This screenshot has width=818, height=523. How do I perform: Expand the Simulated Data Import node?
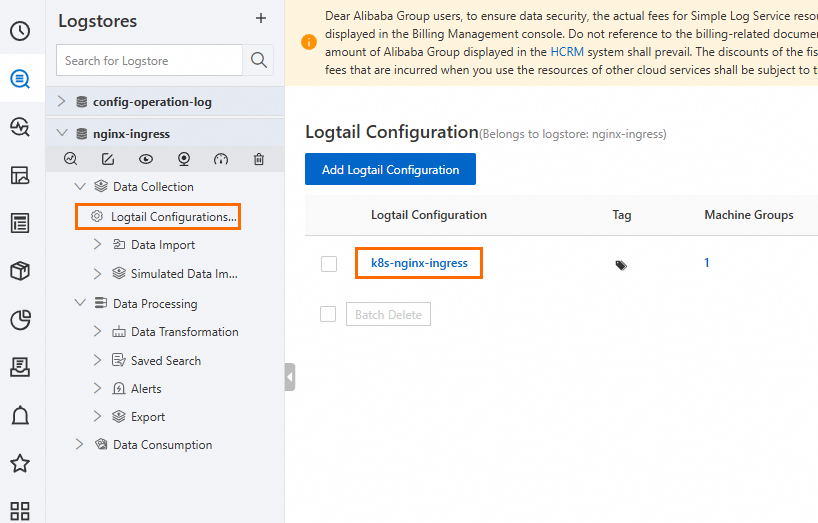(x=98, y=273)
